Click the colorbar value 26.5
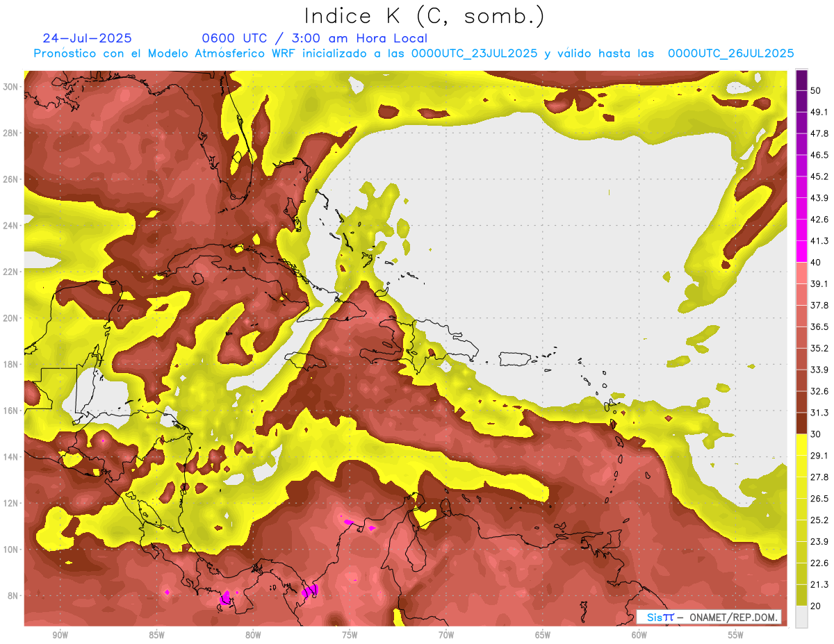This screenshot has width=834, height=644. pyautogui.click(x=819, y=499)
